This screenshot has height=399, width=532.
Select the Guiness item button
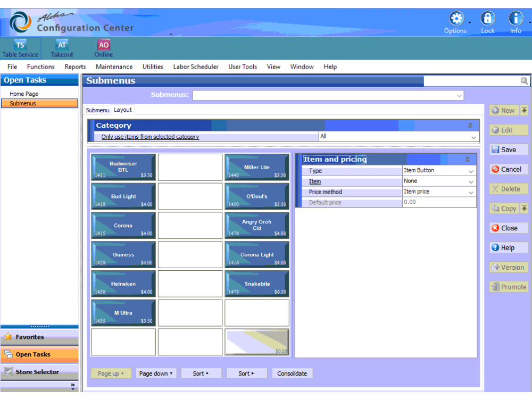point(123,254)
